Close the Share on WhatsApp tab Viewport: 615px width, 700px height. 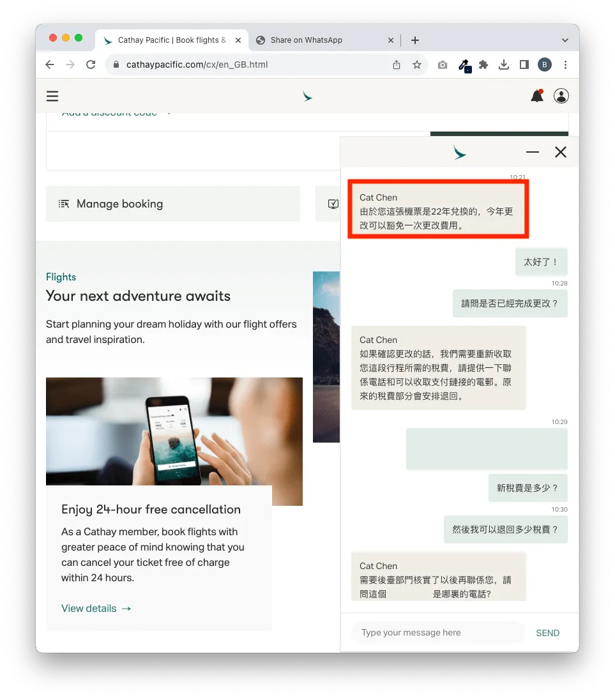tap(390, 40)
